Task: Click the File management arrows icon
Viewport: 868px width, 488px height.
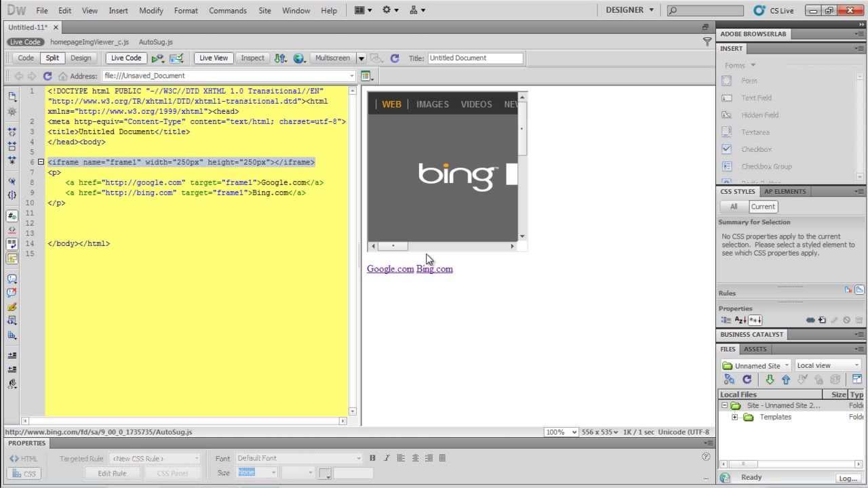Action: [x=280, y=58]
